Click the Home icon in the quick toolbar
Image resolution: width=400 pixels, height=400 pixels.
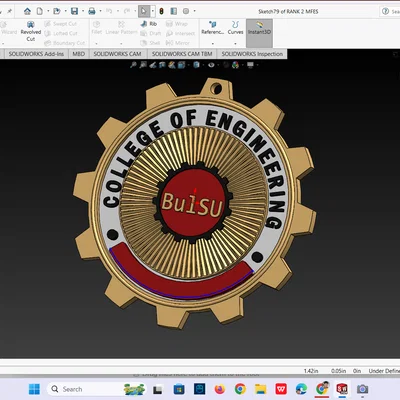click(x=27, y=11)
